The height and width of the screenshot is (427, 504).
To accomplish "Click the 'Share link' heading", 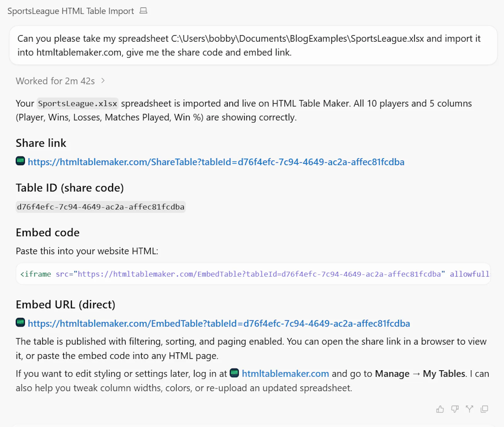I will (x=41, y=143).
